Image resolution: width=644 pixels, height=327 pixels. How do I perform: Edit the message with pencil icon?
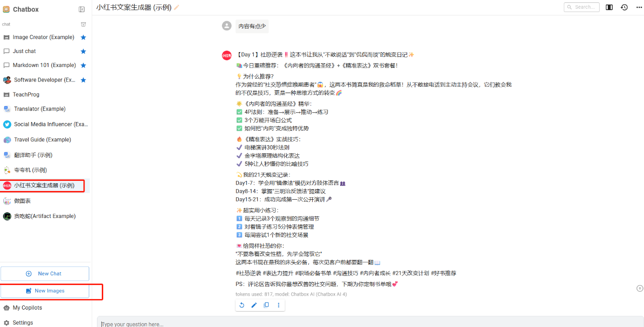click(254, 305)
